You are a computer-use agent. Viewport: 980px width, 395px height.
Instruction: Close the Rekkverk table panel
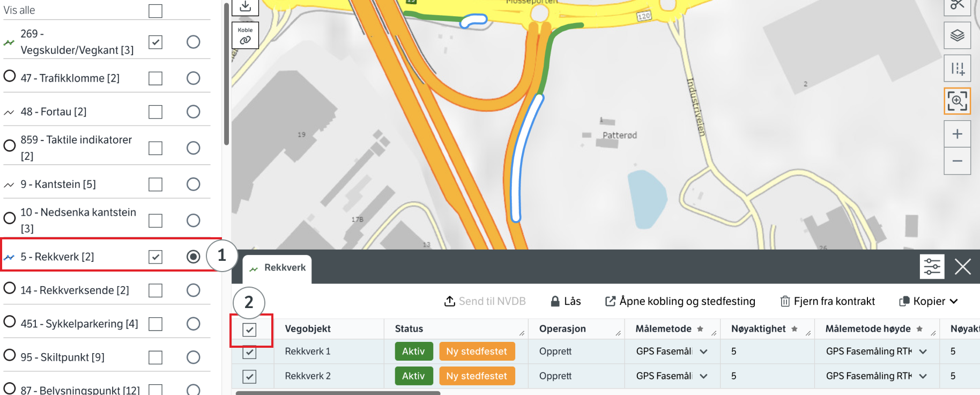962,267
